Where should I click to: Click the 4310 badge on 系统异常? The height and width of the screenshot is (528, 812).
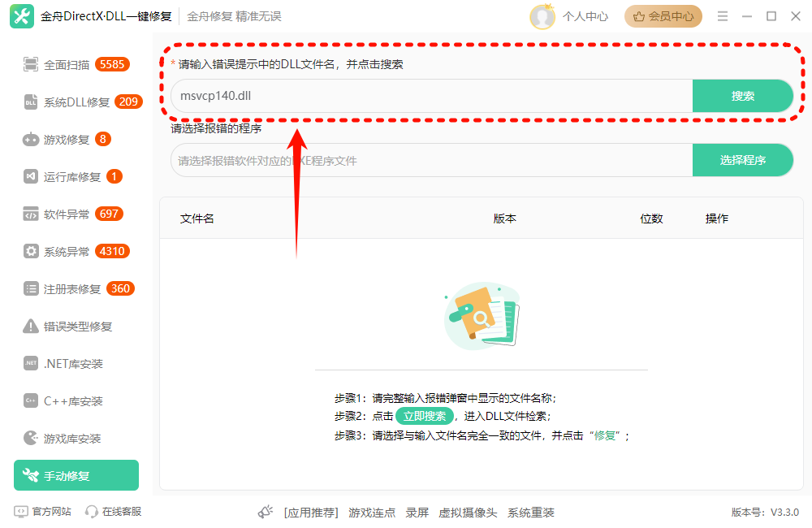coord(112,251)
